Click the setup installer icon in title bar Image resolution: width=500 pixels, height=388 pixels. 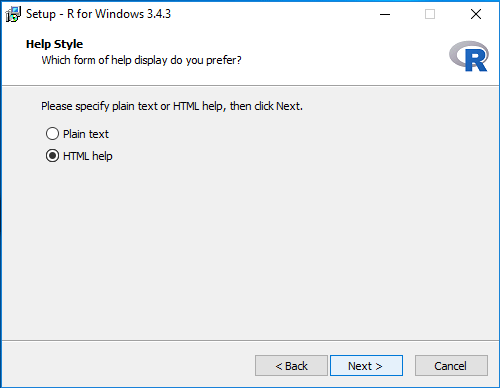click(x=13, y=14)
